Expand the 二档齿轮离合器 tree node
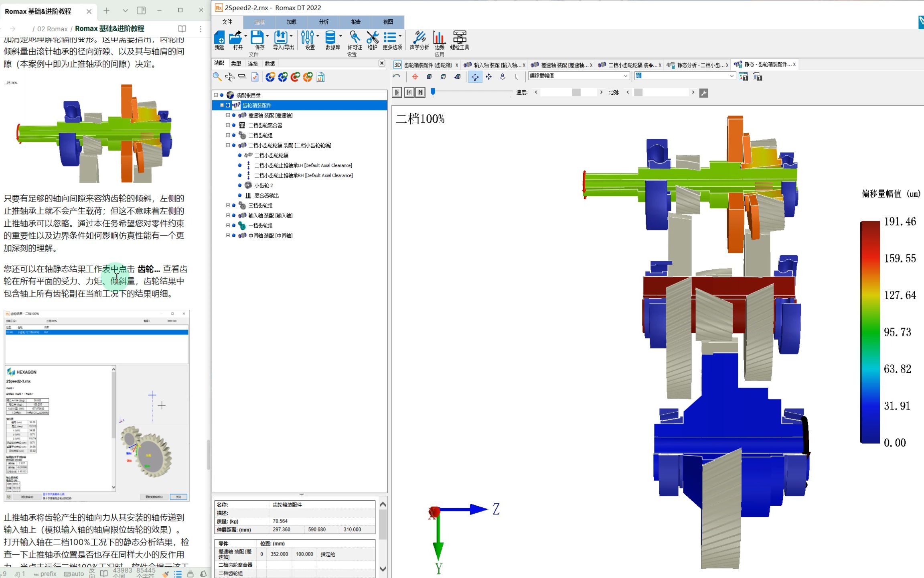This screenshot has height=578, width=924. (x=228, y=125)
